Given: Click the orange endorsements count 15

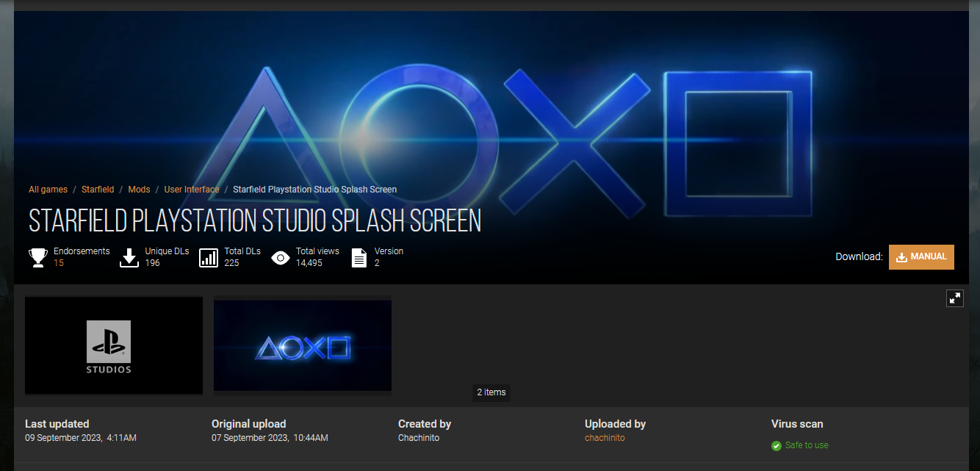Looking at the screenshot, I should [59, 263].
